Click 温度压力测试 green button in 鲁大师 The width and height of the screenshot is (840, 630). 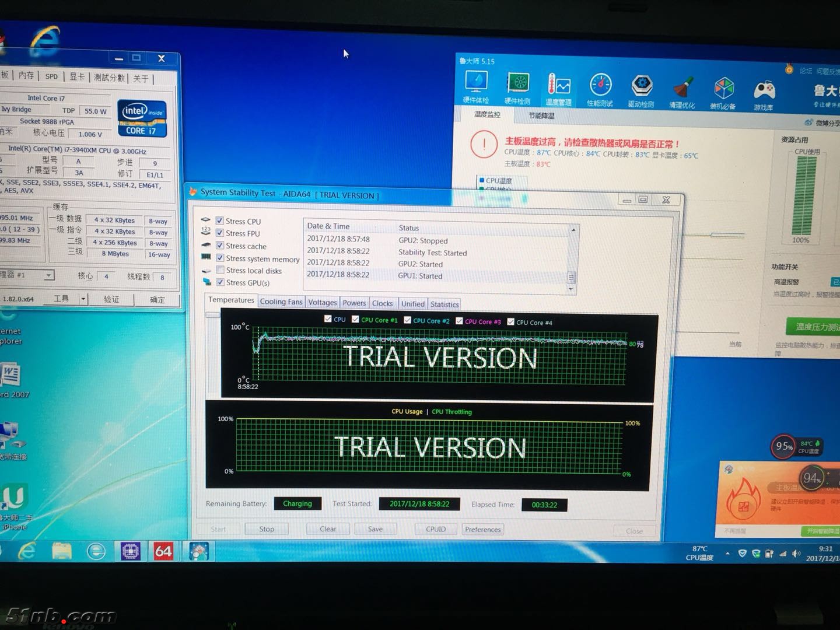(814, 327)
